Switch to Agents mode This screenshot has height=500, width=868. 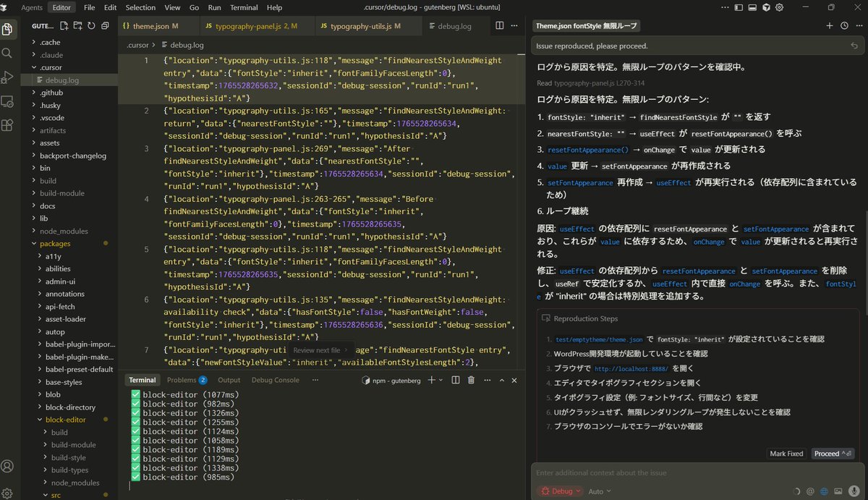[32, 7]
